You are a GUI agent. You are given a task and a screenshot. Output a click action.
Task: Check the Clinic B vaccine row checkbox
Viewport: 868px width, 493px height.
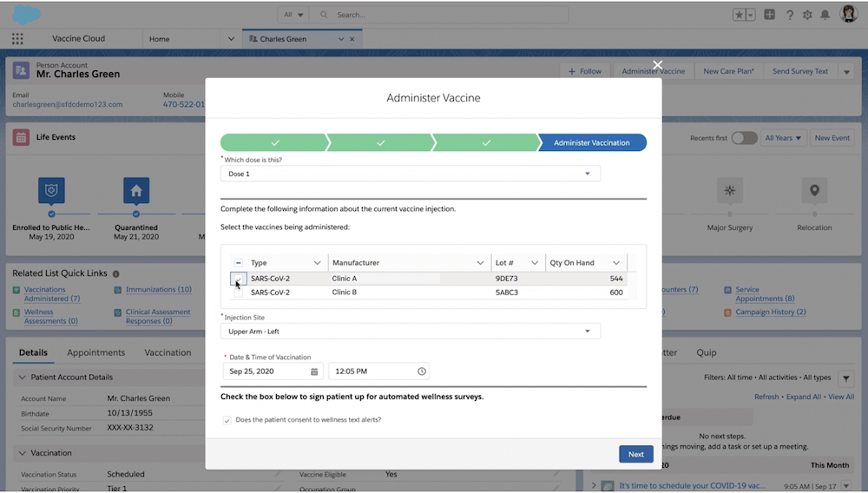[x=238, y=293]
